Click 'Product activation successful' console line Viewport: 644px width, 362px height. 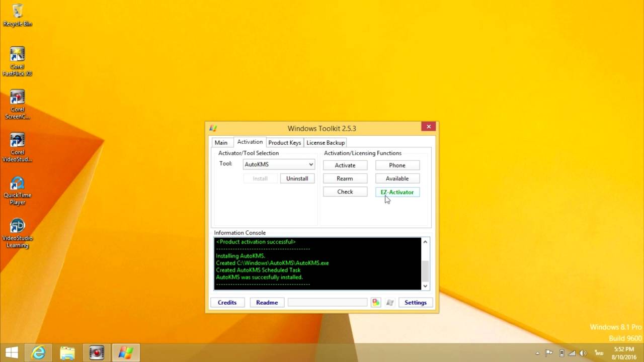coord(256,242)
